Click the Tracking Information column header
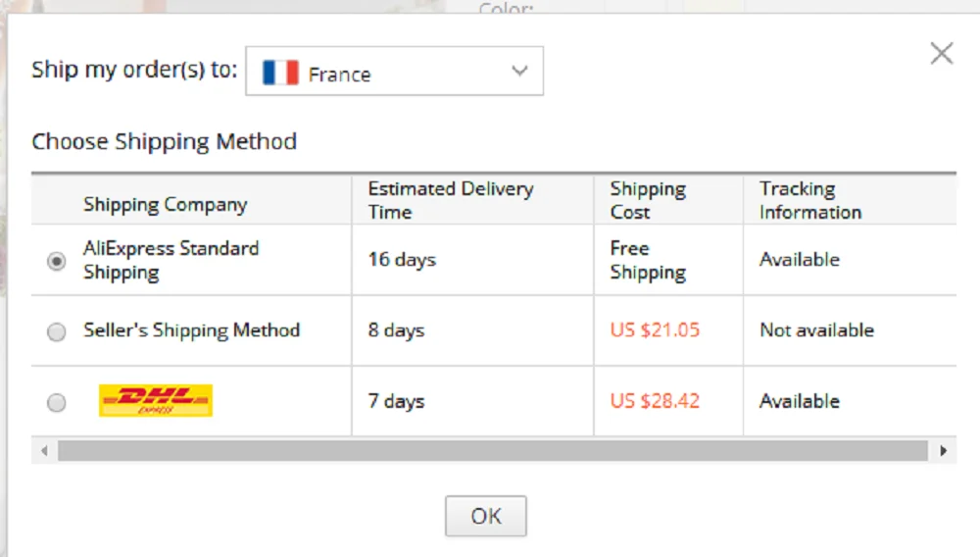980x557 pixels. (809, 200)
